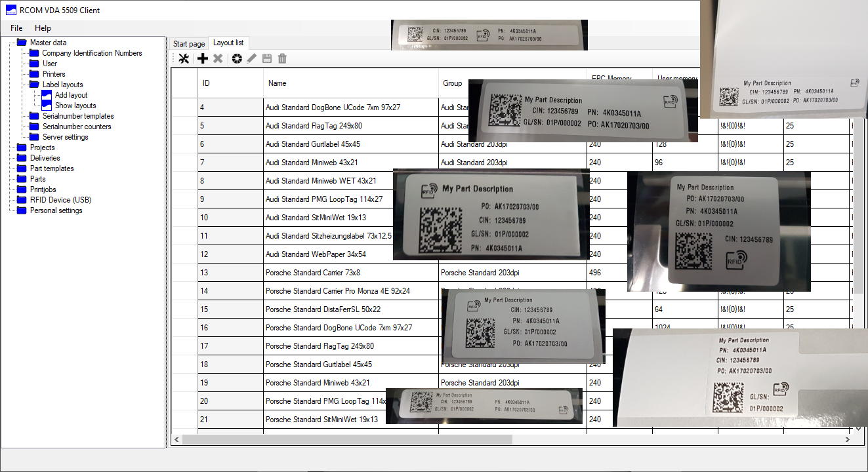The height and width of the screenshot is (472, 868).
Task: Click the horizontal scrollbar thumb
Action: pyautogui.click(x=347, y=440)
